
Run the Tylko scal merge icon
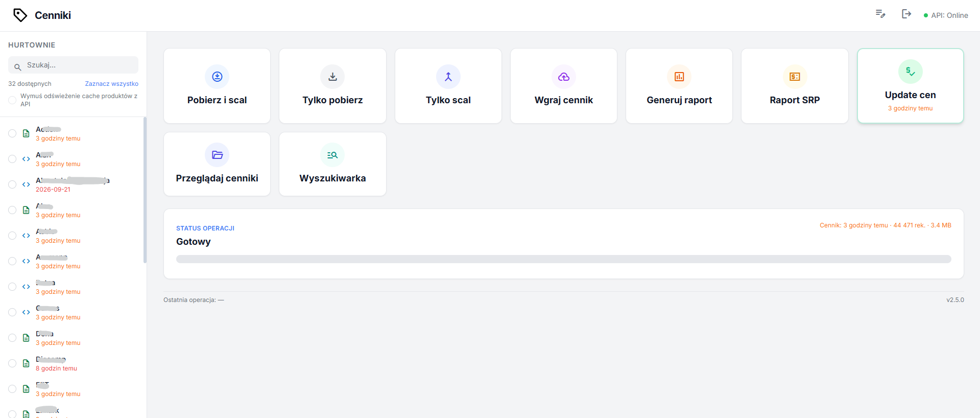(x=448, y=77)
